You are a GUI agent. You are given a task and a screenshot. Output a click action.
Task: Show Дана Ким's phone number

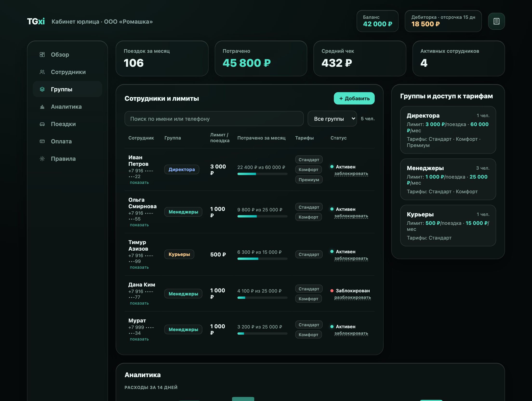tap(139, 303)
